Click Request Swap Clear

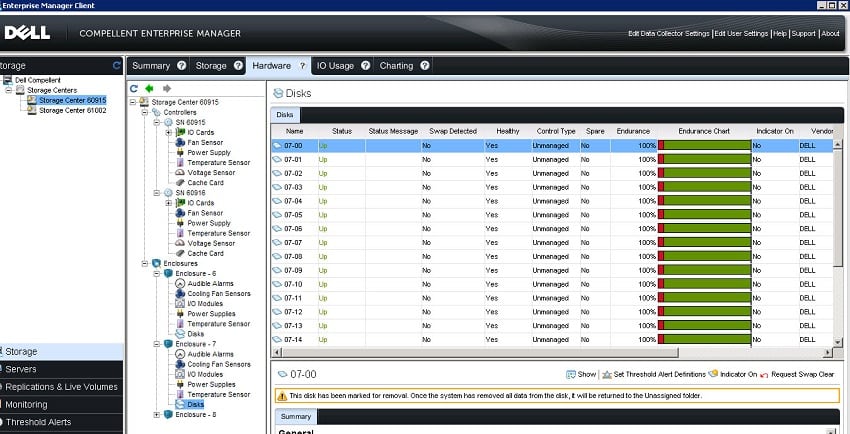[797, 374]
